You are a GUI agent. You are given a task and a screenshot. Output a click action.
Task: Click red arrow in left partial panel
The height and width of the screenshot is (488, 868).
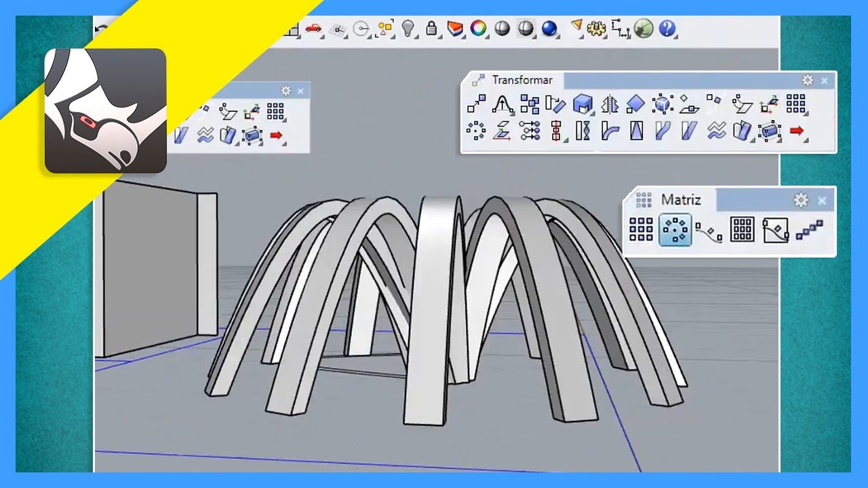(276, 135)
